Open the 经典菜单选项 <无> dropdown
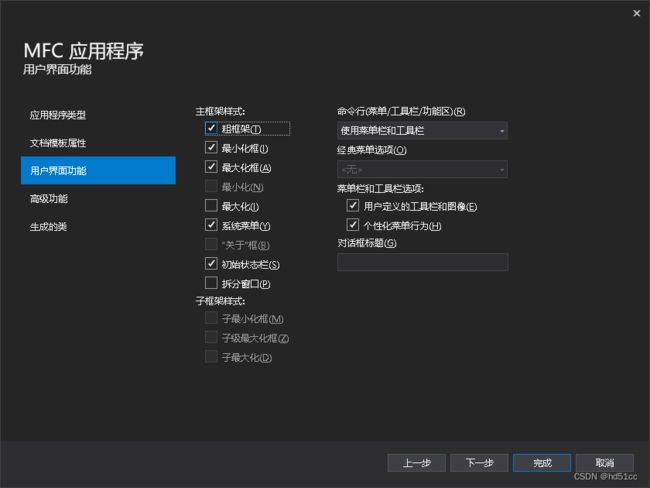The height and width of the screenshot is (488, 650). click(422, 170)
